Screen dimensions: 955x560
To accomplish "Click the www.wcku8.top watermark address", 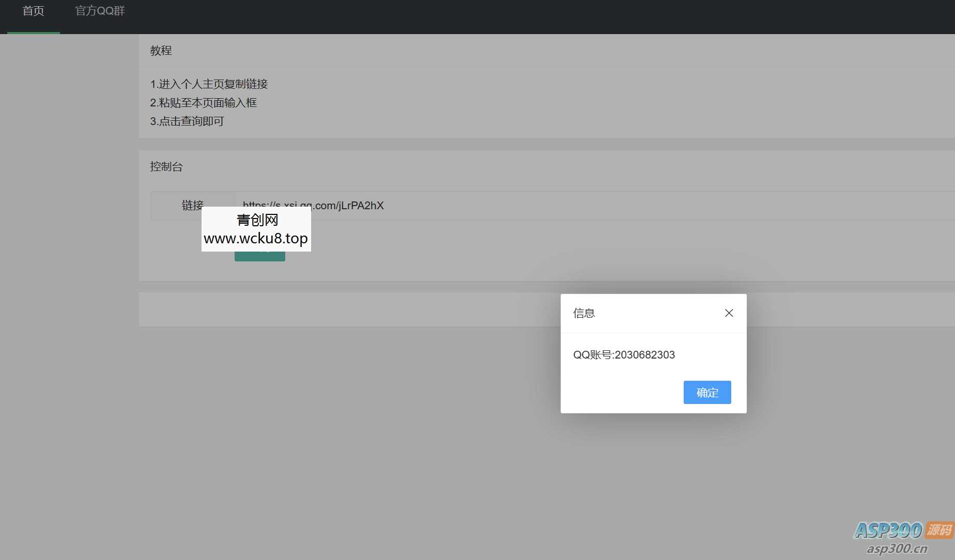I will coord(256,239).
